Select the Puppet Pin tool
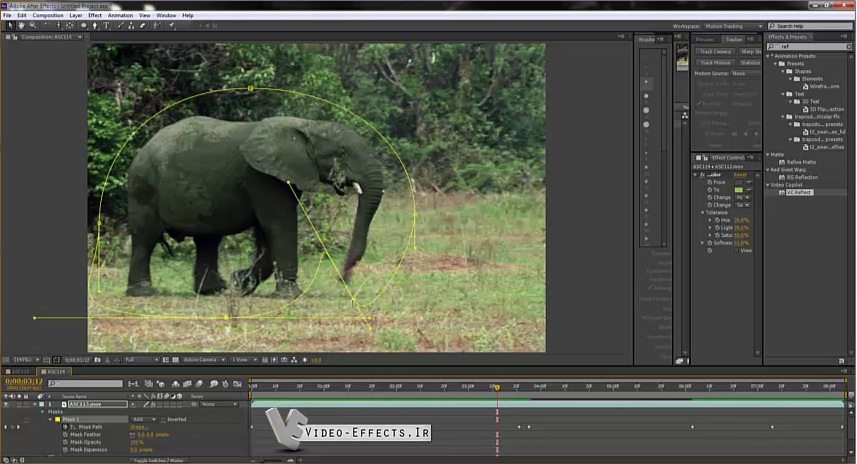The image size is (857, 464). point(172,26)
